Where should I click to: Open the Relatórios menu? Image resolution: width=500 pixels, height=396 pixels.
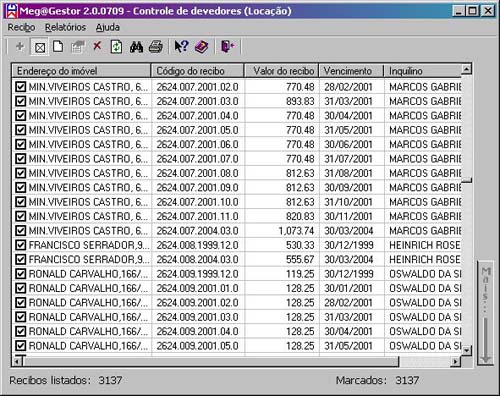[x=65, y=27]
